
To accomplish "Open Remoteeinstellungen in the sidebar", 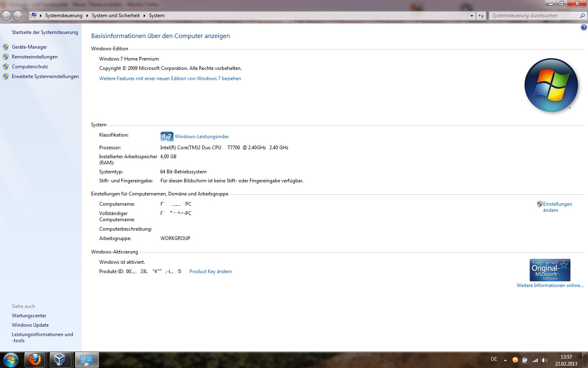I will (x=35, y=57).
